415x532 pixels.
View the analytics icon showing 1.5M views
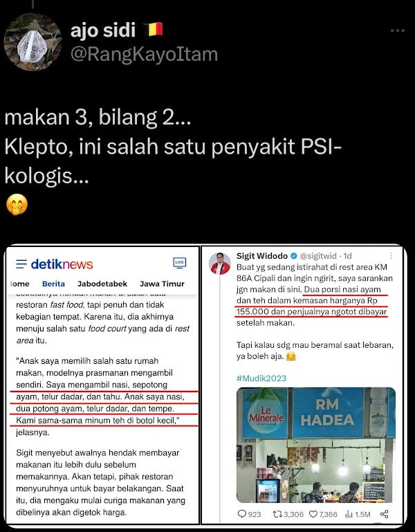pyautogui.click(x=349, y=514)
